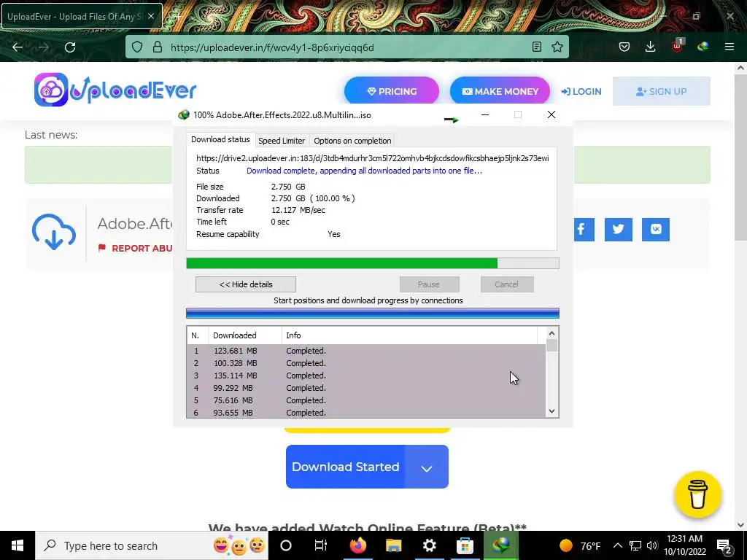Click the N. column header
747x560 pixels.
tap(198, 335)
